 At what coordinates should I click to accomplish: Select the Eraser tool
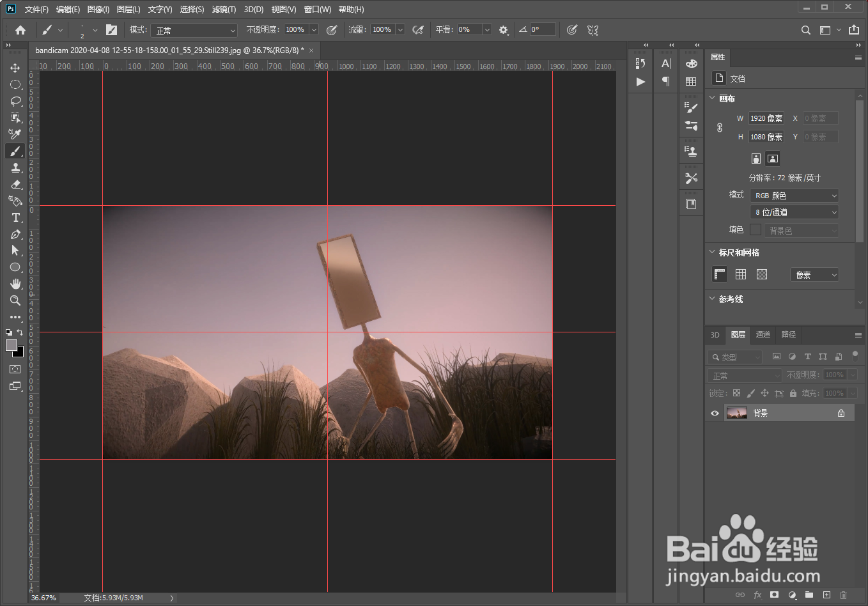tap(15, 184)
